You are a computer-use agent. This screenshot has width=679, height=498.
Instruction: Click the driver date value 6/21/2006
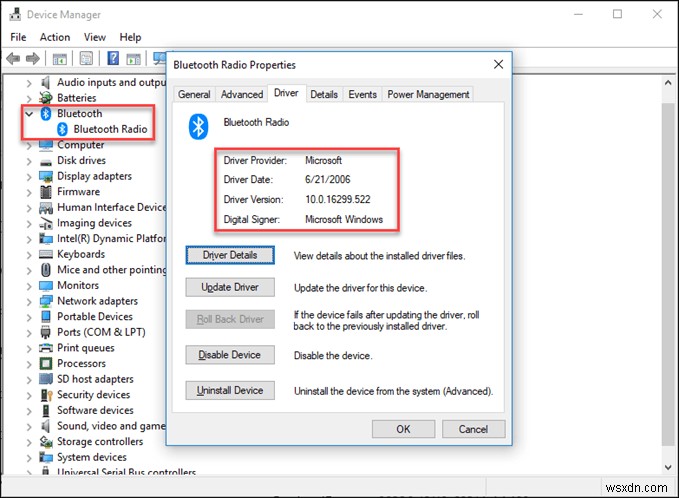(x=328, y=180)
